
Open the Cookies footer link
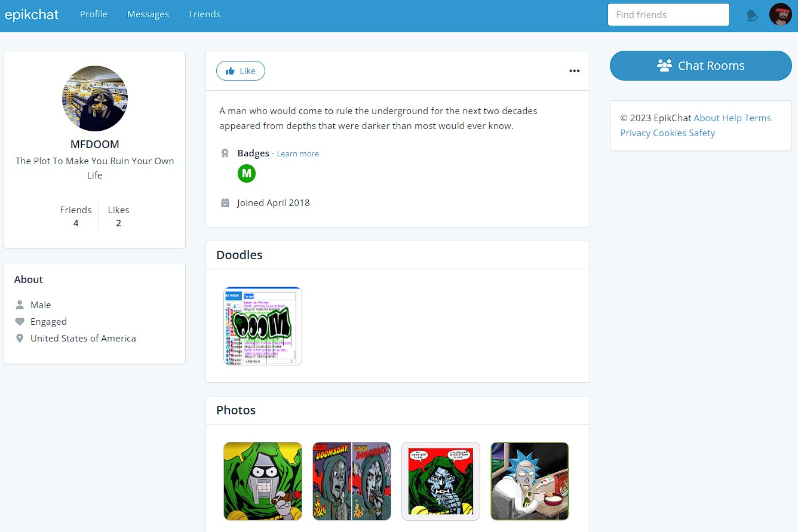pos(670,133)
